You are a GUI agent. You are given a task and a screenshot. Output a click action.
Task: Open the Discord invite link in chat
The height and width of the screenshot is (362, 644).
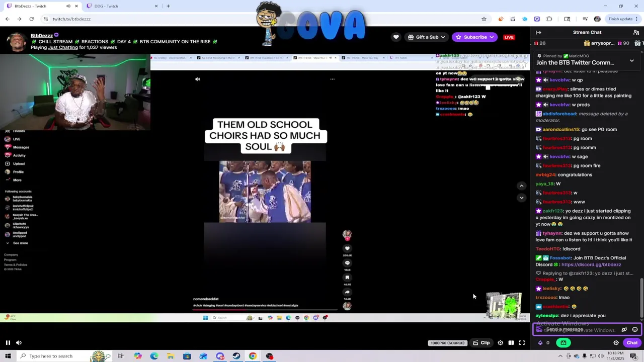[x=591, y=264]
